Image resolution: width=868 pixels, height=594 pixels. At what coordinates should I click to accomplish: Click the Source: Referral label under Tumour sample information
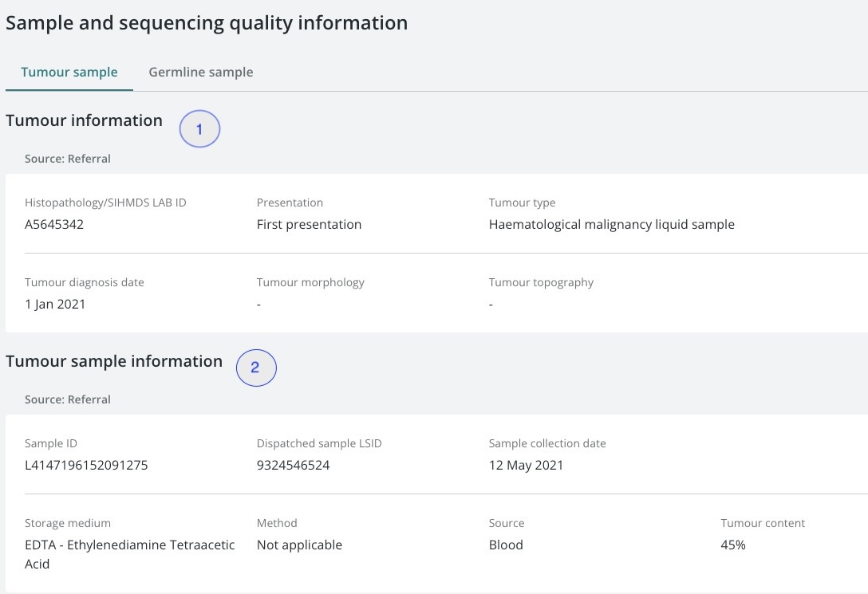tap(68, 399)
